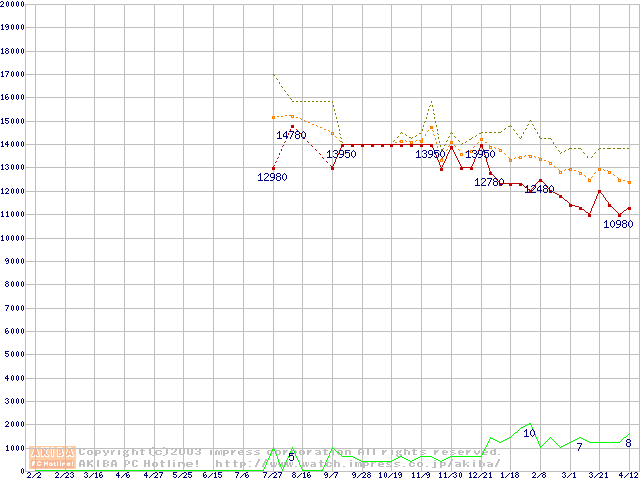Select the 12/21 date axis label

coord(480,475)
